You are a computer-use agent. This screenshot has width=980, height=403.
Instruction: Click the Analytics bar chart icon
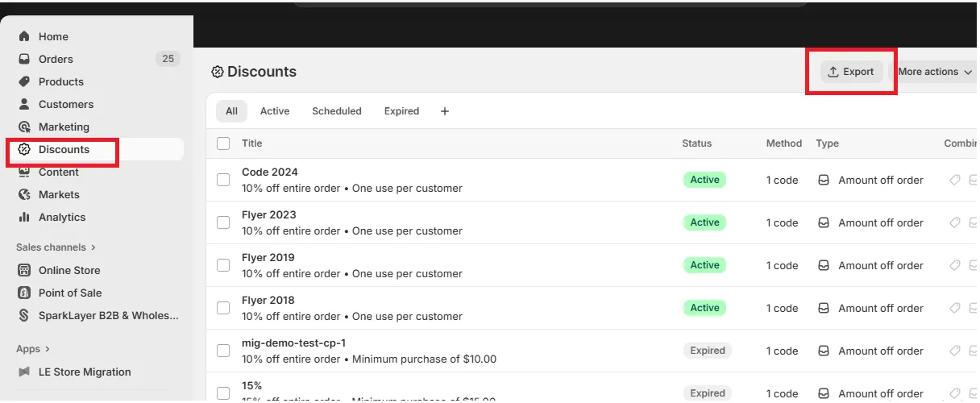point(24,217)
